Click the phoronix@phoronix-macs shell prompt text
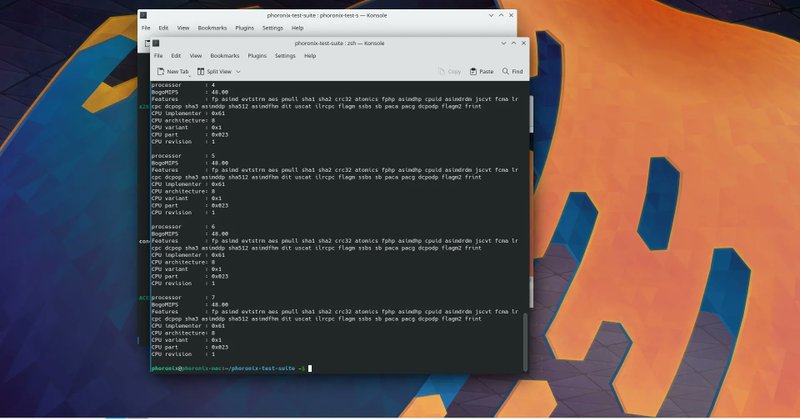Viewport: 800px width, 419px height. (x=228, y=368)
